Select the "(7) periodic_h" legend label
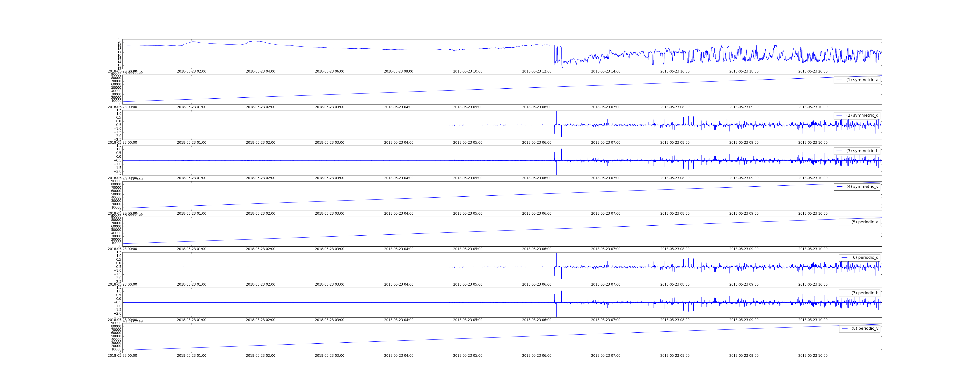The image size is (980, 392). point(865,293)
